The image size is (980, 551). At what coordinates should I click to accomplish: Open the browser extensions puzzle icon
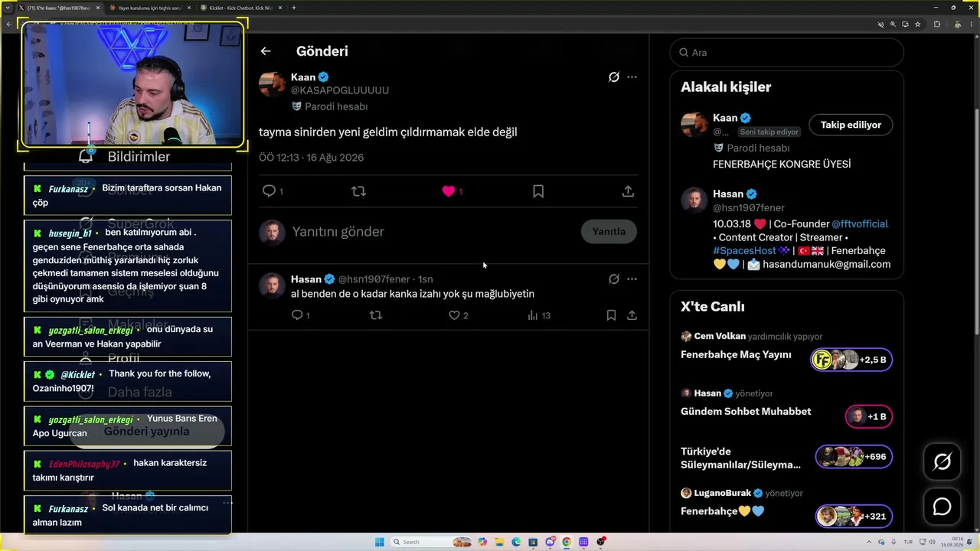click(937, 24)
